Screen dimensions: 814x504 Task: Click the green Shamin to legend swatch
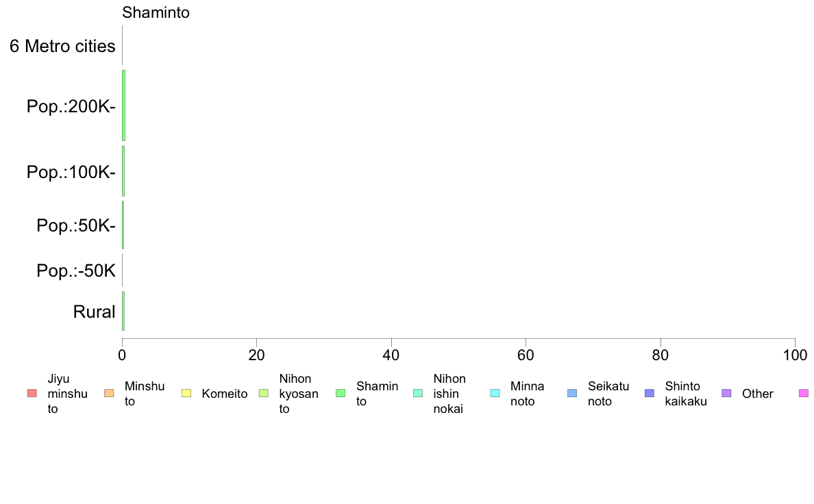[341, 393]
